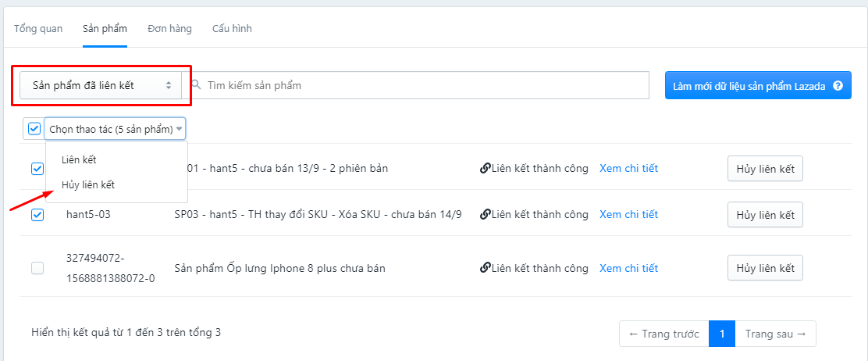Viewport: 868px width, 361px height.
Task: Click 'Xem chi tiết' link for hant5-03
Action: pyautogui.click(x=629, y=214)
